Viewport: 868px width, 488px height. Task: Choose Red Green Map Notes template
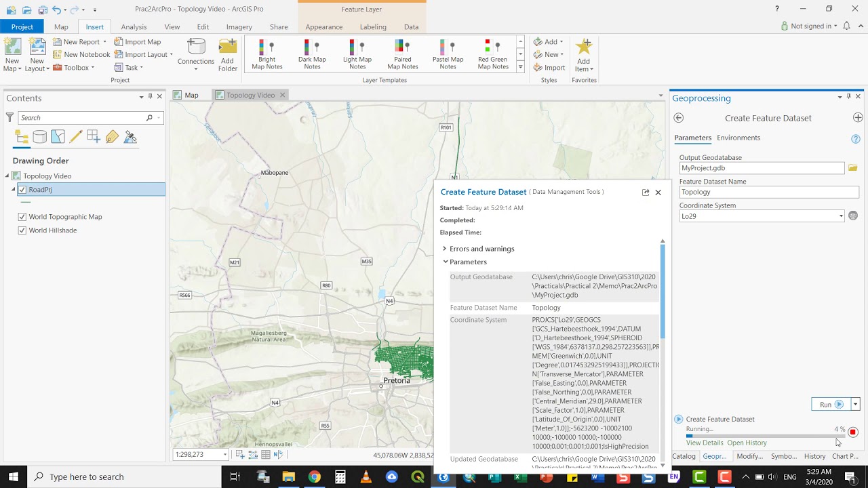click(x=493, y=54)
